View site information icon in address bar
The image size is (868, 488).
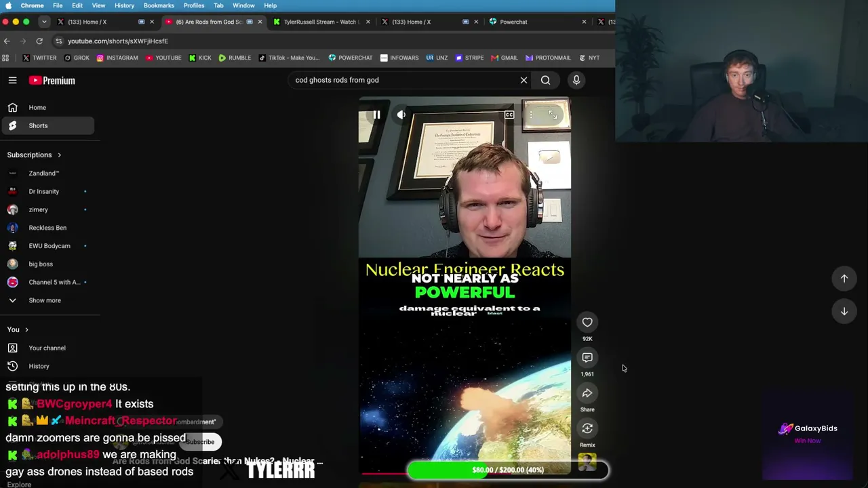pos(58,41)
